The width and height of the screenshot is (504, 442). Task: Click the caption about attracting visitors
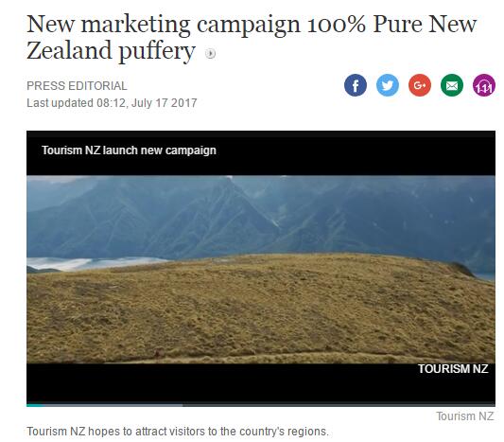point(178,432)
